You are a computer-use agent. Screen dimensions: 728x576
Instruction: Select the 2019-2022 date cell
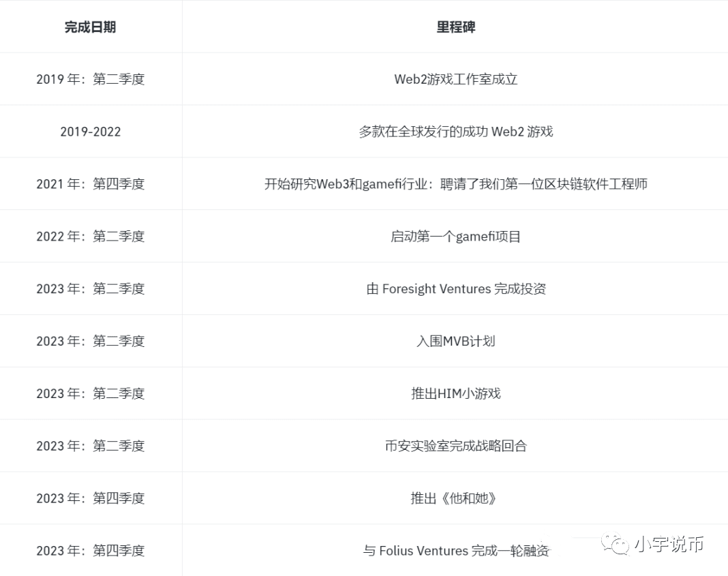(91, 131)
